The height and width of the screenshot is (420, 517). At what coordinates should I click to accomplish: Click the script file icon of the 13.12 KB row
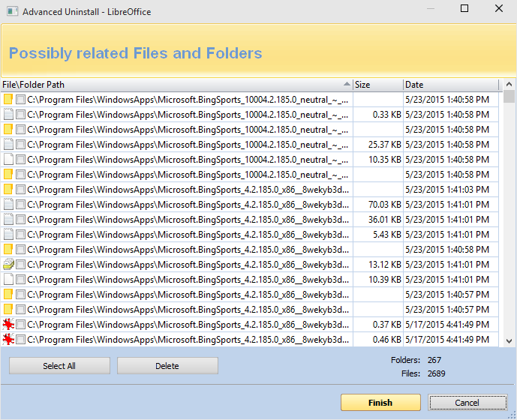coord(8,265)
